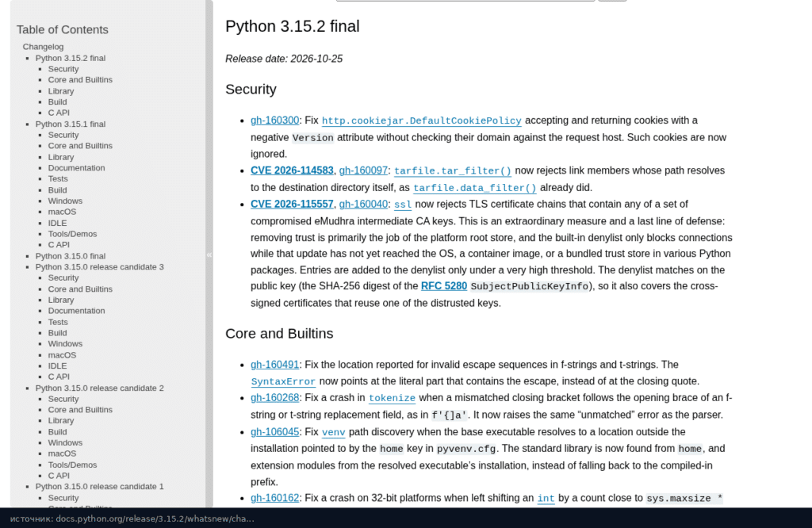Screen dimensions: 812x528
Task: Open IDLE under release candidate 3 in sidebar
Action: coord(57,366)
